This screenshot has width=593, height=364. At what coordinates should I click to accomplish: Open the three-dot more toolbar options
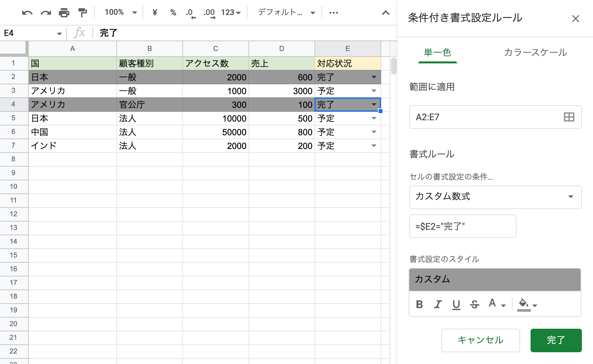tap(333, 13)
